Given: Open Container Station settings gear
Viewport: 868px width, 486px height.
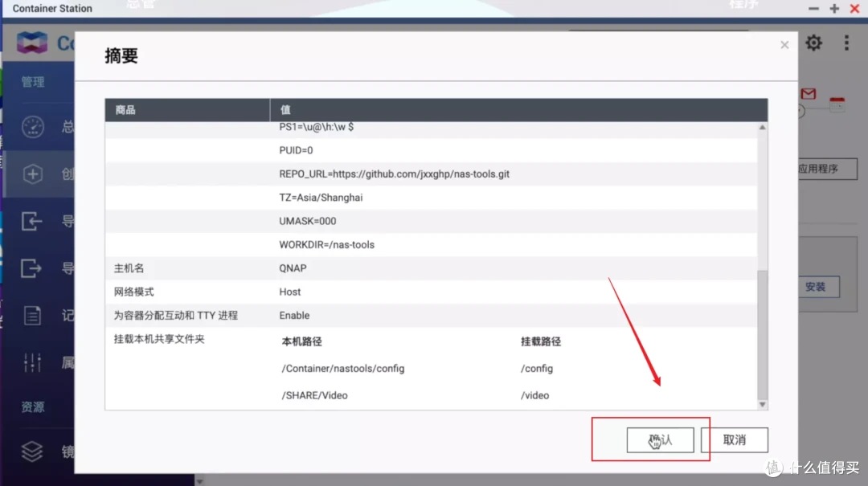Looking at the screenshot, I should [813, 43].
